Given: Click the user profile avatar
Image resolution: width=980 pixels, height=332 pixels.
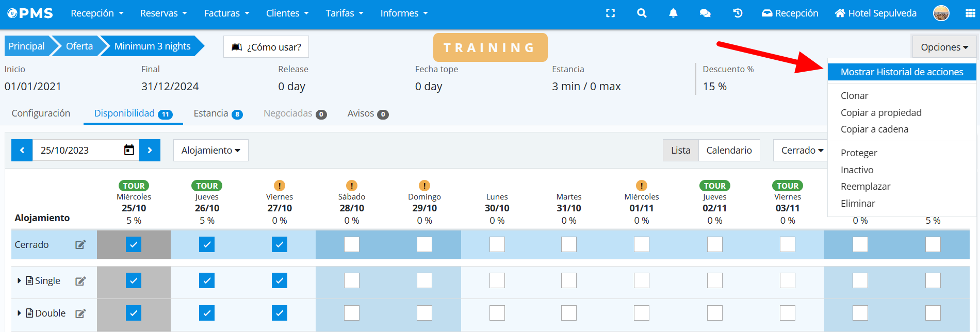Looking at the screenshot, I should pos(941,13).
